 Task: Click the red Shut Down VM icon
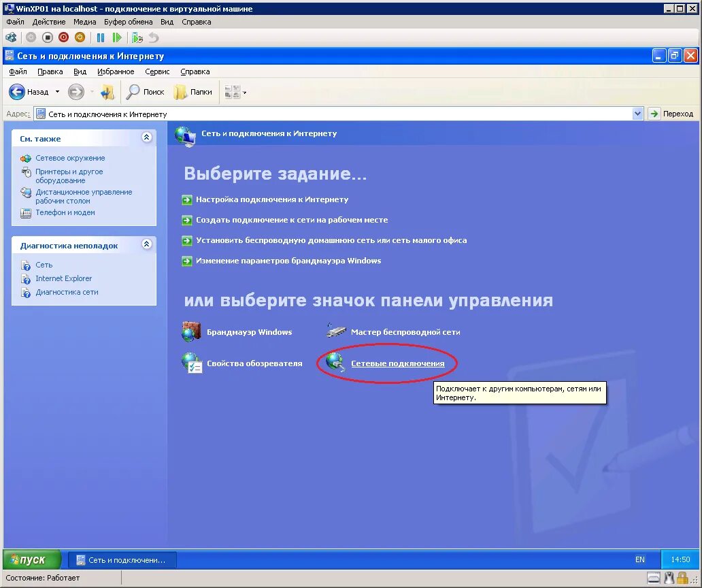coord(63,37)
